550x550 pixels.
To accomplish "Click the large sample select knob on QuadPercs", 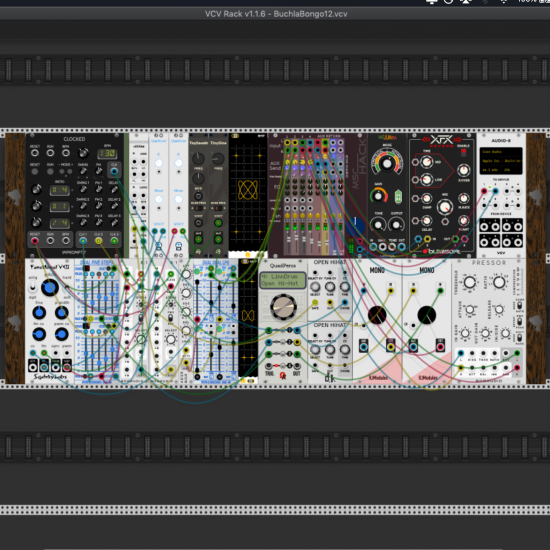I will pyautogui.click(x=283, y=307).
